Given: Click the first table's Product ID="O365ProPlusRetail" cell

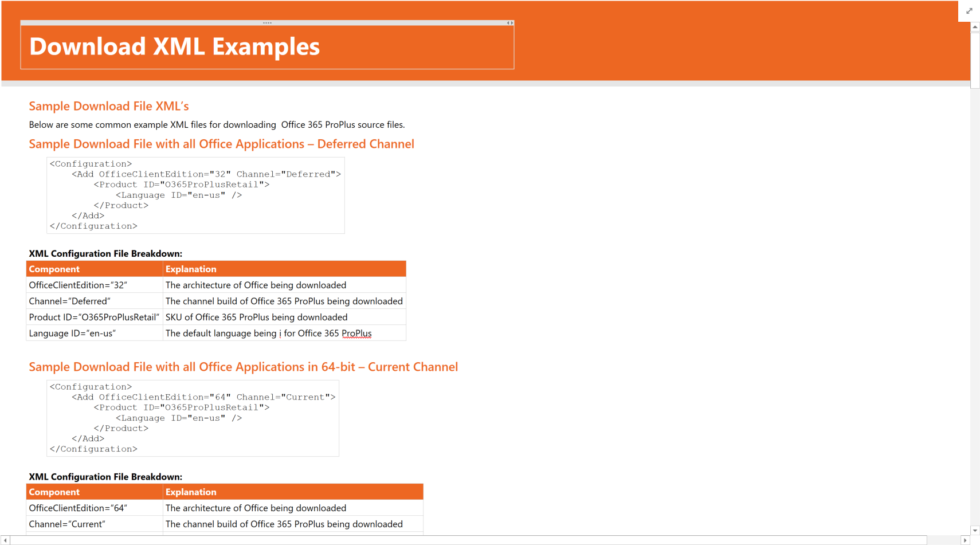Looking at the screenshot, I should tap(95, 317).
